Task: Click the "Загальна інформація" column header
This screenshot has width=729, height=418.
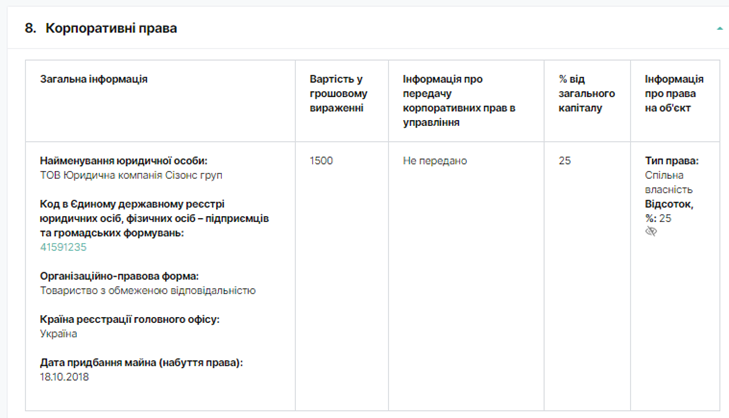Action: coord(94,79)
